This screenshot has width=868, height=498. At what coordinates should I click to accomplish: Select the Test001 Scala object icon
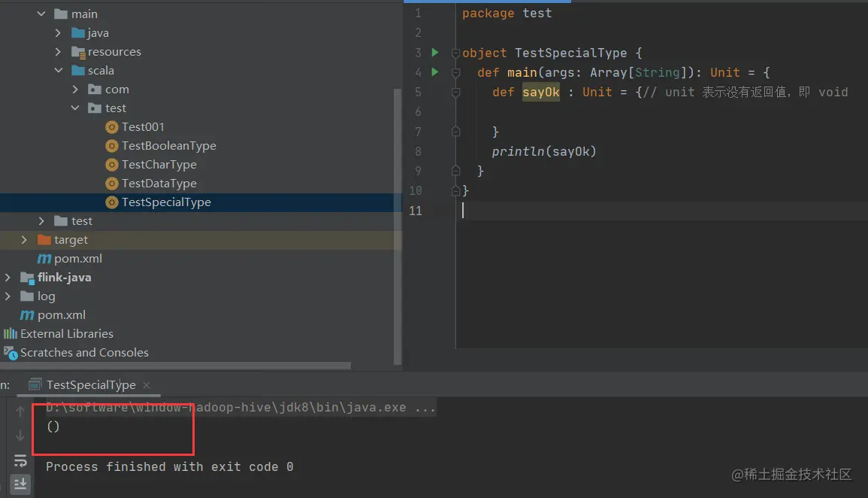[112, 127]
